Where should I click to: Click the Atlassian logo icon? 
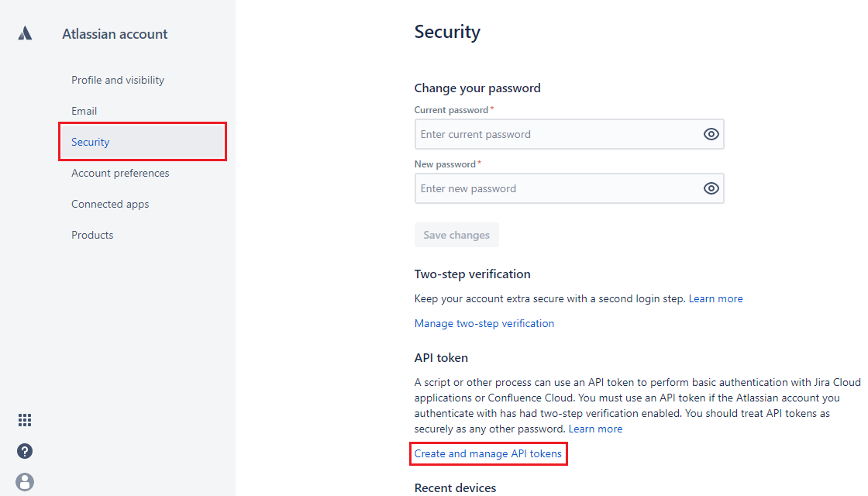[25, 34]
